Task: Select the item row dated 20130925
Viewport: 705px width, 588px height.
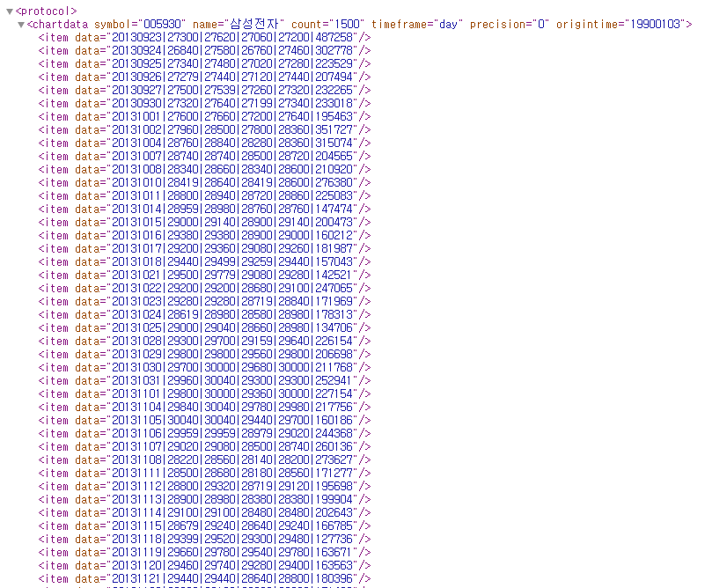Action: [x=204, y=64]
